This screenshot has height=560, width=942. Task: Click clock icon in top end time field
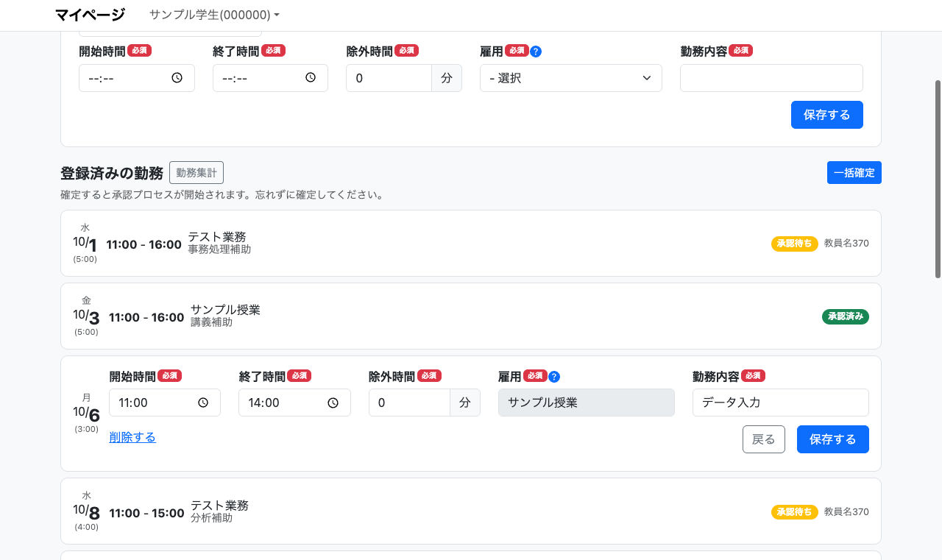(x=311, y=78)
